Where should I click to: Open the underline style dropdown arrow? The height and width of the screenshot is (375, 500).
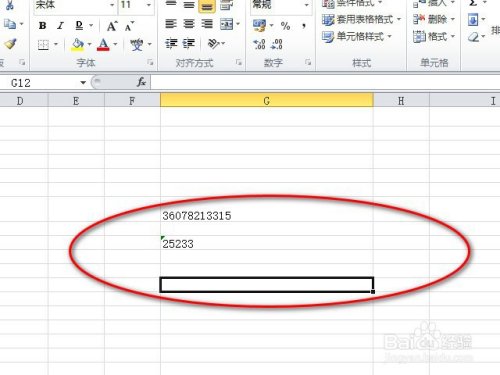coord(91,26)
